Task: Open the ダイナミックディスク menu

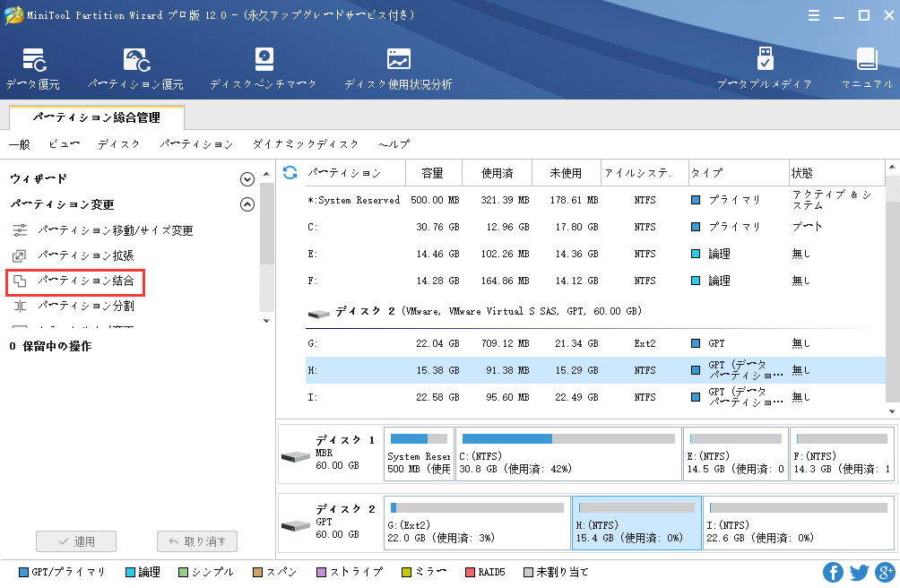Action: click(306, 144)
